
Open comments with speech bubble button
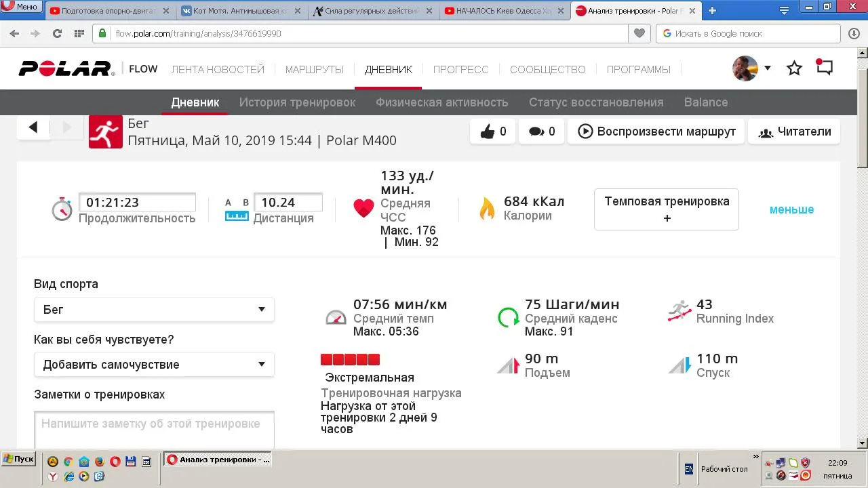click(x=542, y=131)
